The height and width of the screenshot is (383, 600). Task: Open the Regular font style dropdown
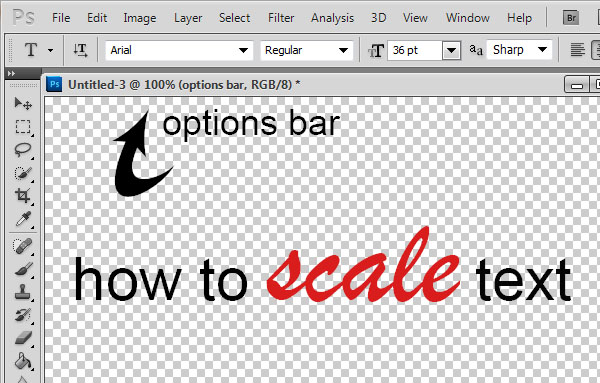(307, 50)
